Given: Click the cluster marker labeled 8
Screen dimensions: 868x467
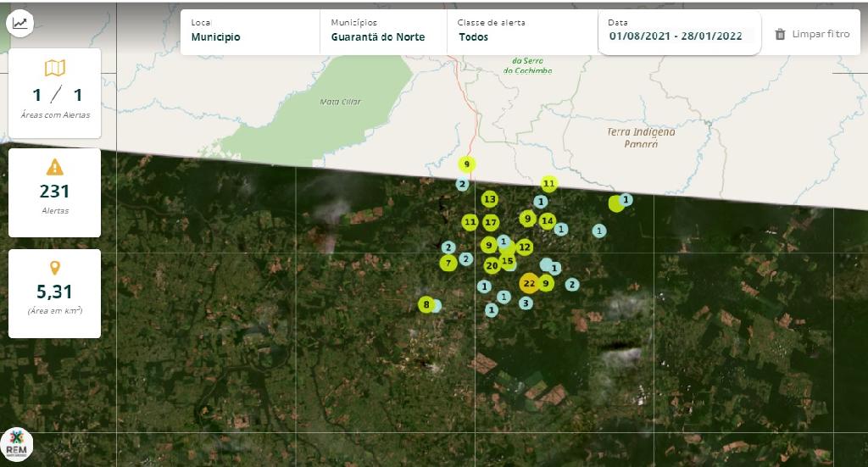Looking at the screenshot, I should click(x=426, y=305).
